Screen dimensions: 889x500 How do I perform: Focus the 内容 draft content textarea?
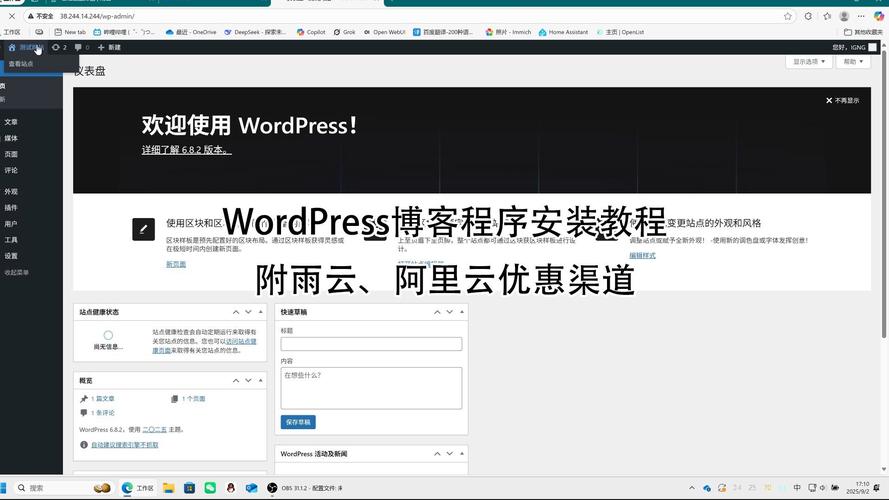[371, 388]
